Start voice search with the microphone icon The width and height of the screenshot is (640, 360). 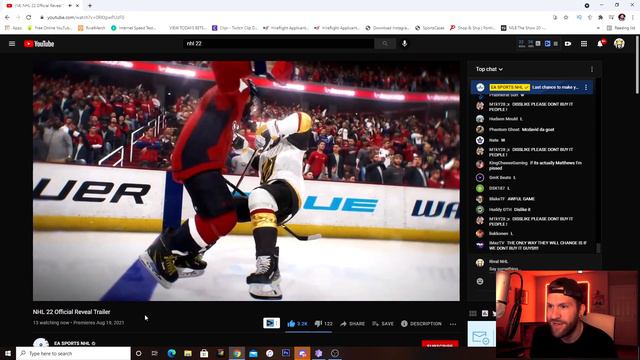coord(404,43)
